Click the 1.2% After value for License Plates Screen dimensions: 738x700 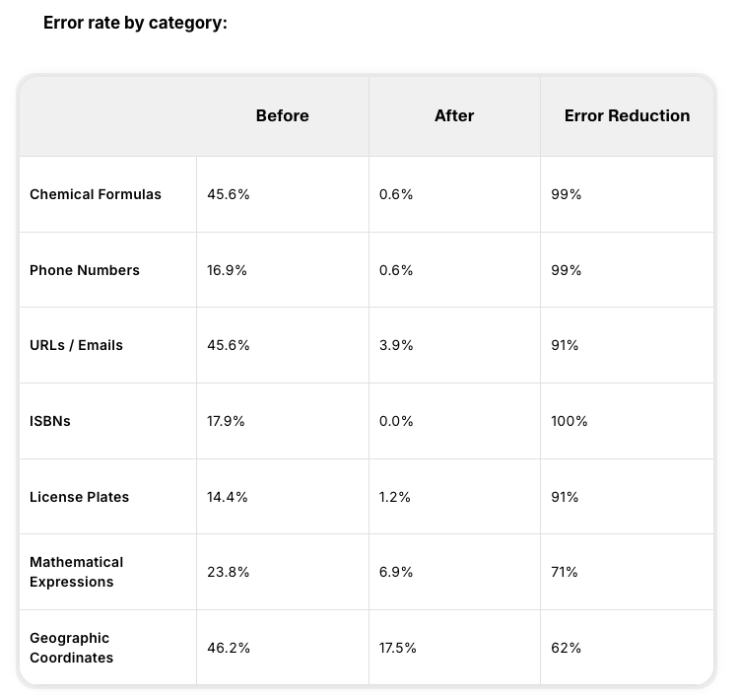point(395,497)
